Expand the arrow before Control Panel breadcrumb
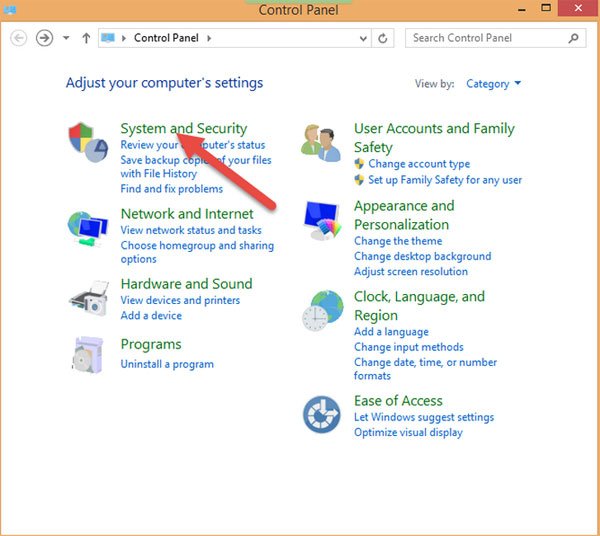600x536 pixels. coord(124,38)
